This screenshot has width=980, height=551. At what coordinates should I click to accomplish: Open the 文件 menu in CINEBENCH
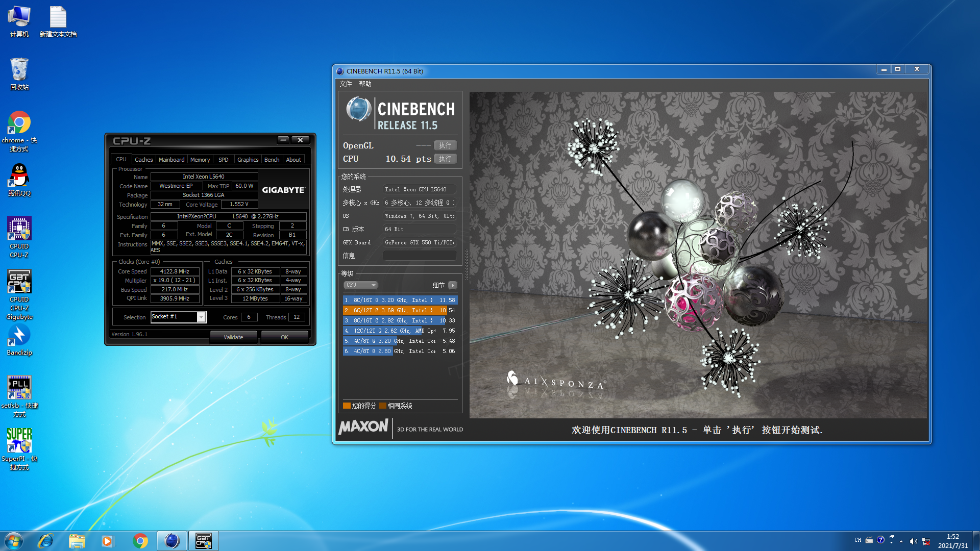346,84
